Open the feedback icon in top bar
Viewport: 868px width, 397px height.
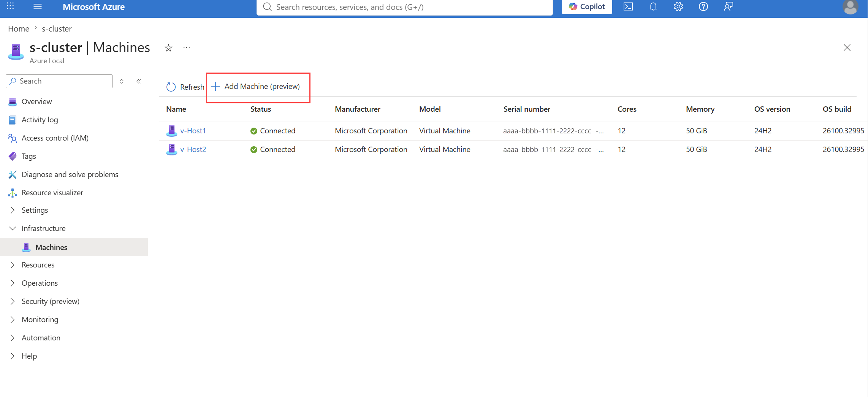coord(729,6)
